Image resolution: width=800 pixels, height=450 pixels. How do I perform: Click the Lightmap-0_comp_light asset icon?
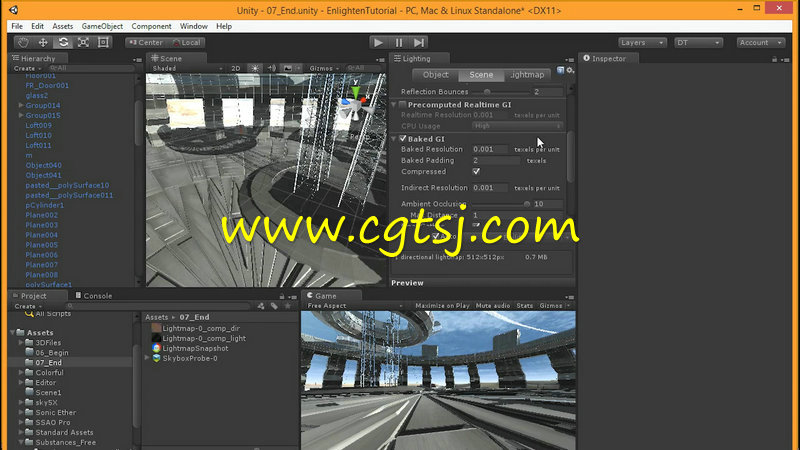point(157,338)
